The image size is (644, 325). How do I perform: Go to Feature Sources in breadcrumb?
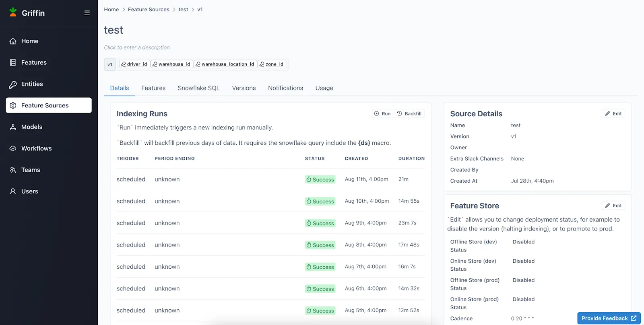149,10
